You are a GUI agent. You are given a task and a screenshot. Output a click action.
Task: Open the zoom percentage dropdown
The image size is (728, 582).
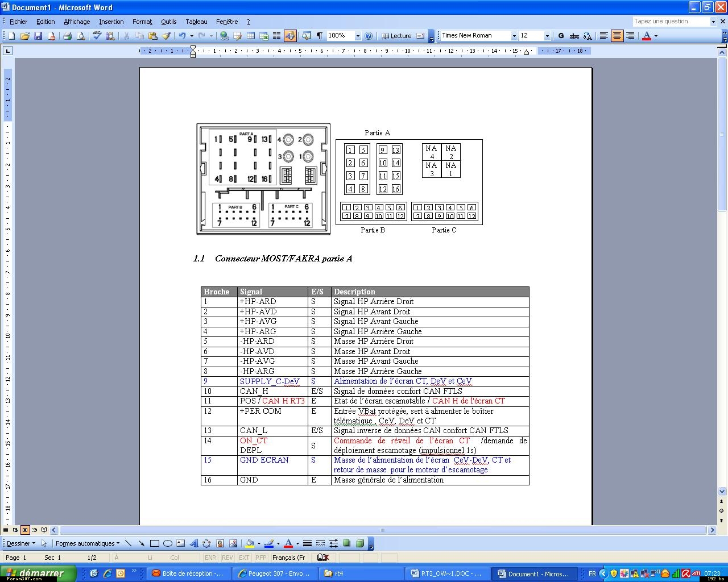click(x=358, y=36)
